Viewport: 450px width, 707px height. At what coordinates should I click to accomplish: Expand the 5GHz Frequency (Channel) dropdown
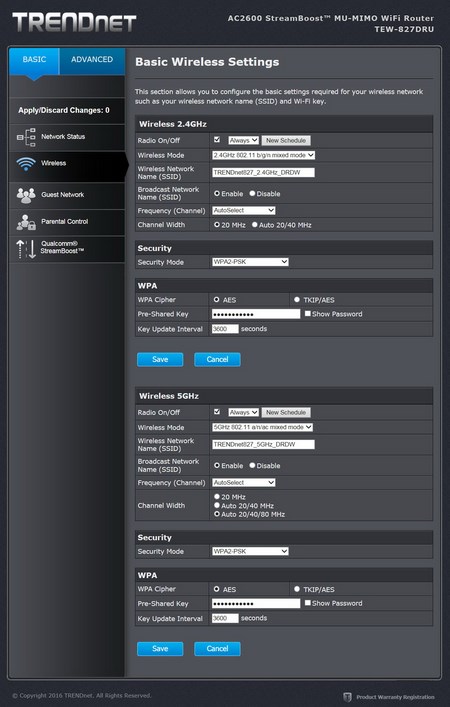[243, 482]
